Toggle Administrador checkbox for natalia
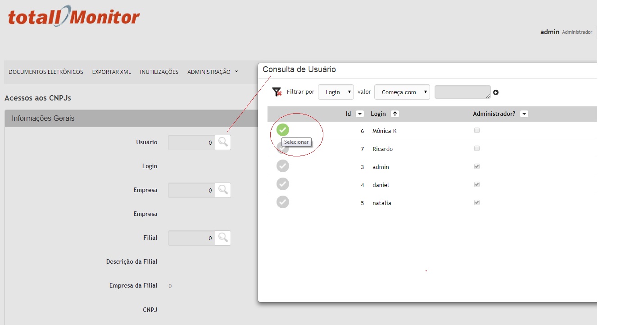The height and width of the screenshot is (325, 644). coord(477,202)
